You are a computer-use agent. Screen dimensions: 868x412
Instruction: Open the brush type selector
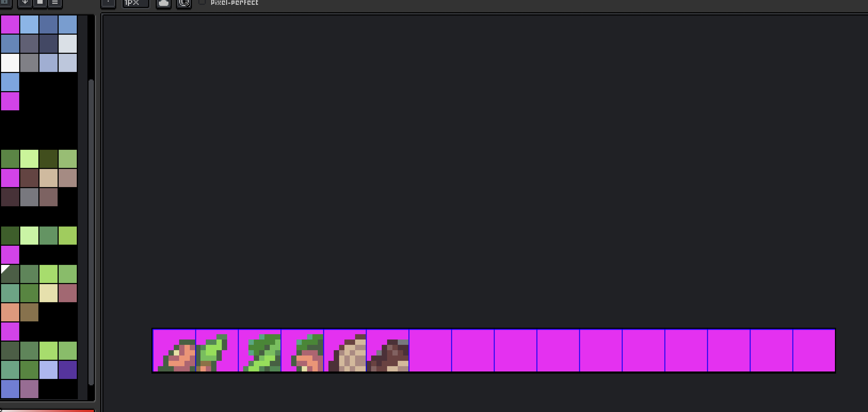click(x=108, y=3)
